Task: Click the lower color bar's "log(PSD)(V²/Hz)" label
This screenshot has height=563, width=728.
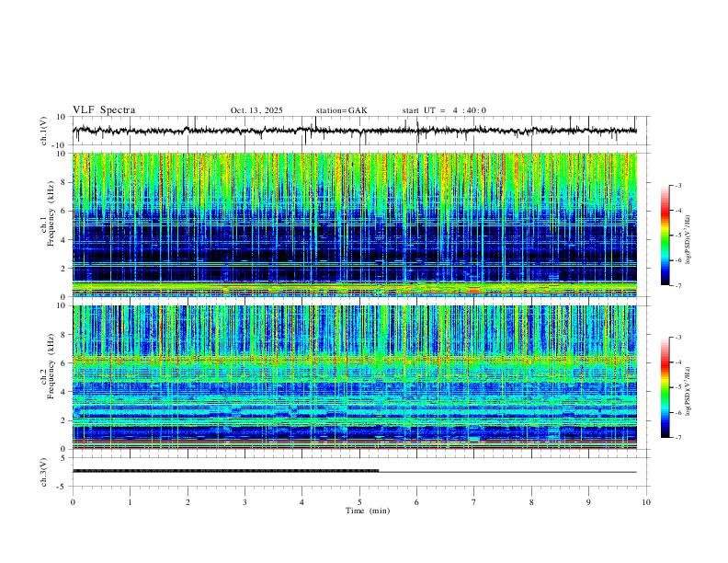Action: (688, 392)
